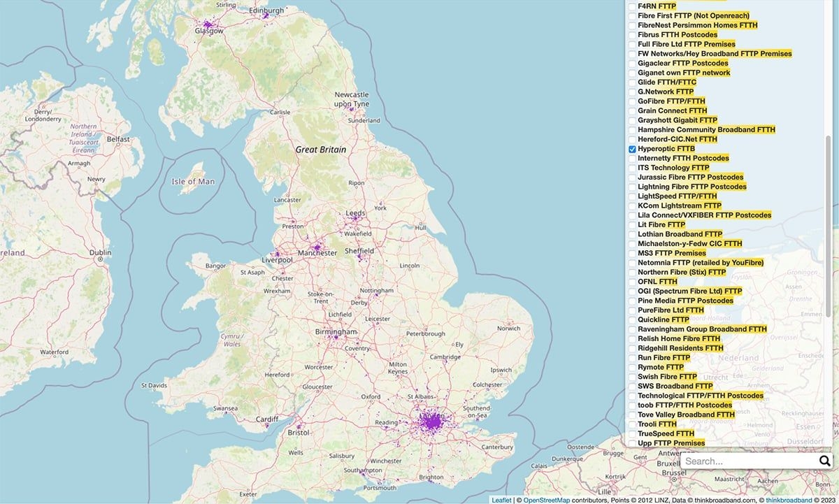This screenshot has width=839, height=504.
Task: Show Hampshire Community Broadband FTTH layer
Action: pyautogui.click(x=632, y=130)
